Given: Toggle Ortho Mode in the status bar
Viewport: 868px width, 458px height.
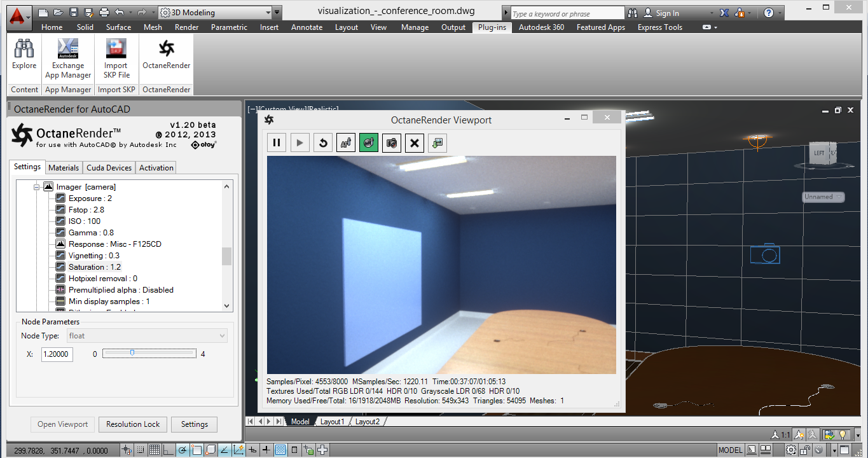Looking at the screenshot, I should (x=168, y=450).
